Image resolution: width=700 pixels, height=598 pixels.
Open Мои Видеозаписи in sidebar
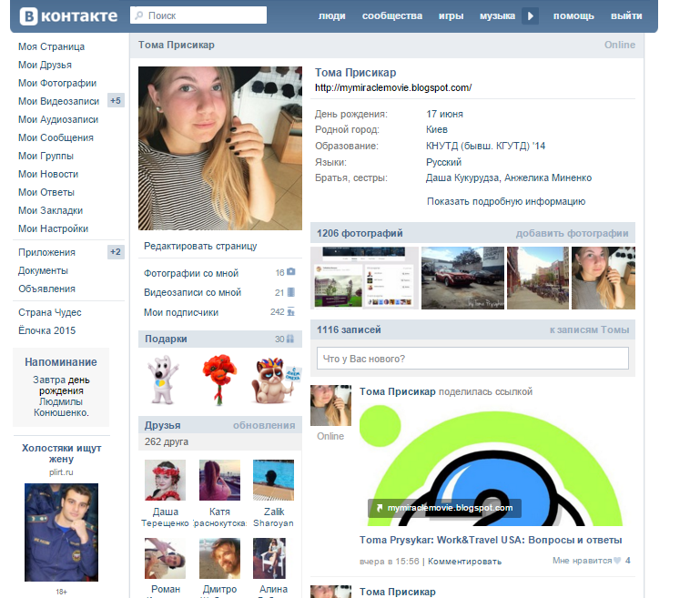click(x=58, y=101)
